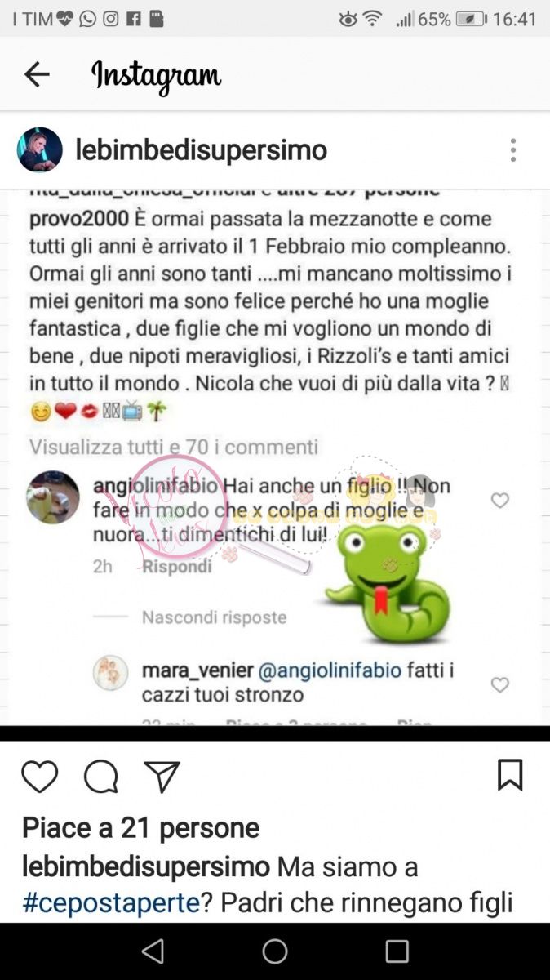This screenshot has width=550, height=980.
Task: Tap the Wi-Fi icon in status bar
Action: click(x=373, y=19)
